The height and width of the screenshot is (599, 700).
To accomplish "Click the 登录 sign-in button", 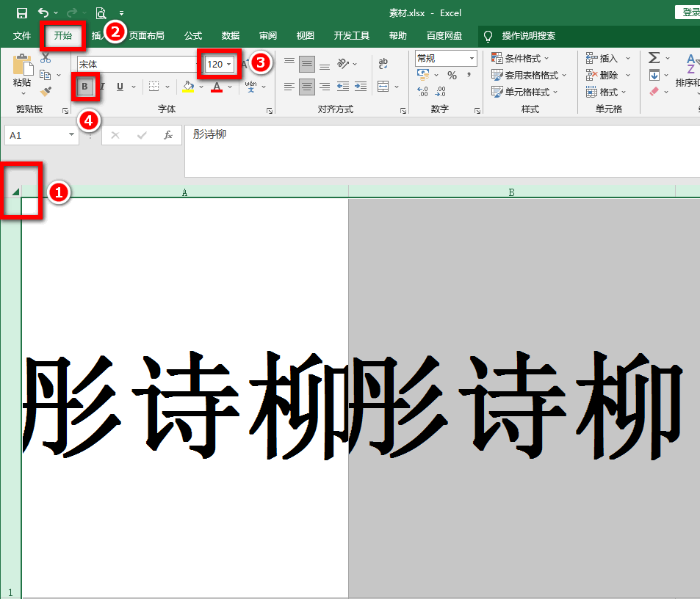I will click(690, 12).
